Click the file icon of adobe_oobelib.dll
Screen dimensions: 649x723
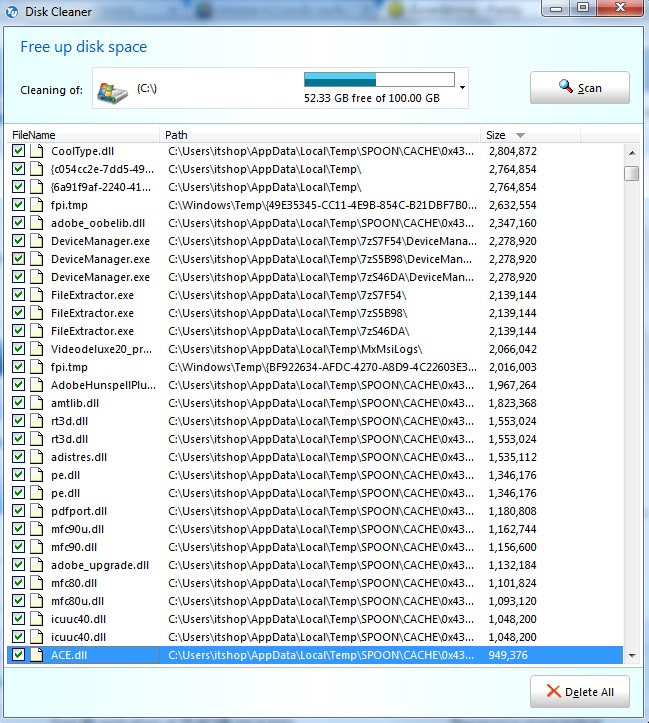[36, 223]
